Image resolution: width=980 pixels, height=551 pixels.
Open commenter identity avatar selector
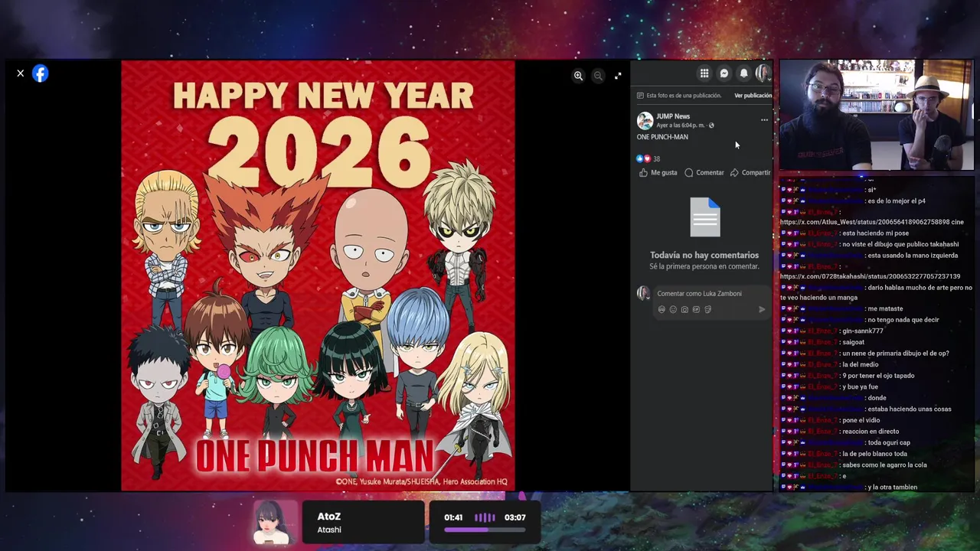644,294
